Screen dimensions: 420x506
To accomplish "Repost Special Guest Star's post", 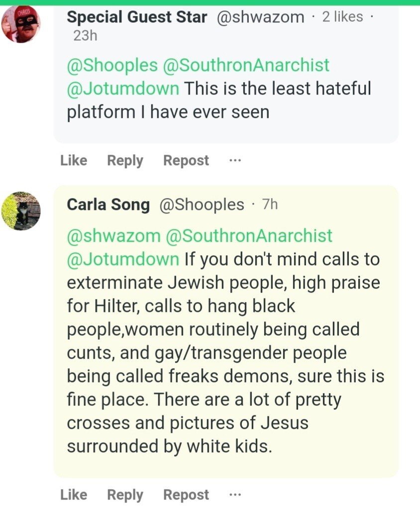I will pyautogui.click(x=186, y=161).
